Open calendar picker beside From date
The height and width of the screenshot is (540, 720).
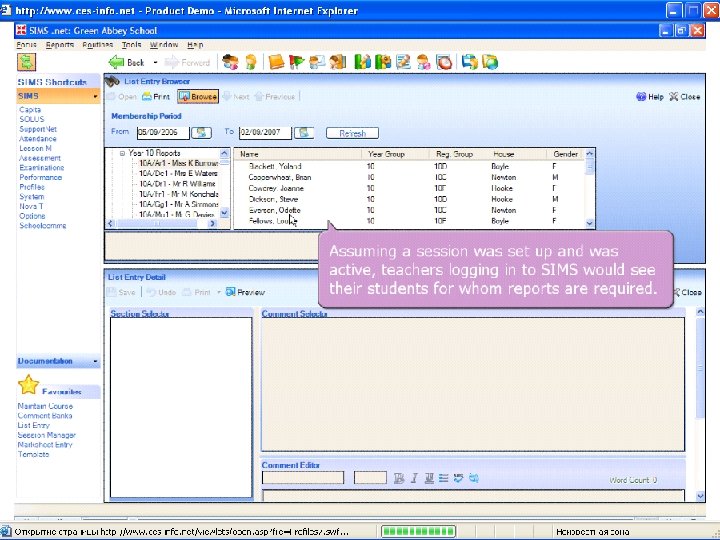point(201,133)
